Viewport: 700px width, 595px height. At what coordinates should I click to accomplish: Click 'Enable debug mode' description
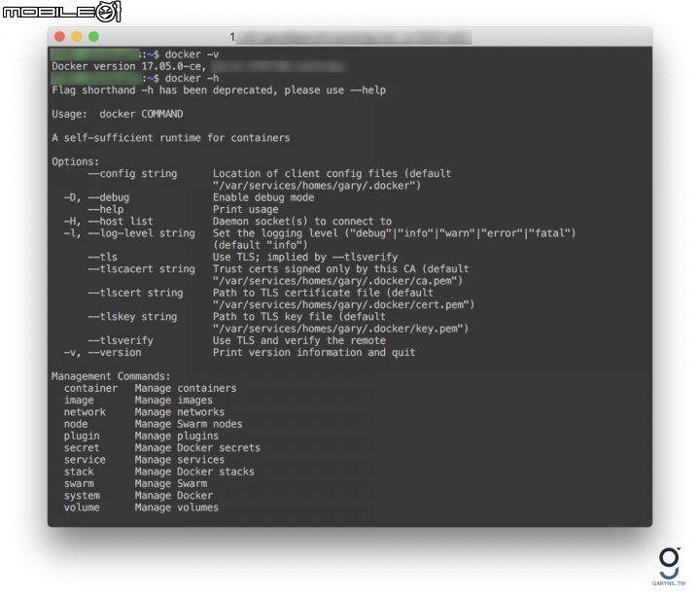point(263,197)
